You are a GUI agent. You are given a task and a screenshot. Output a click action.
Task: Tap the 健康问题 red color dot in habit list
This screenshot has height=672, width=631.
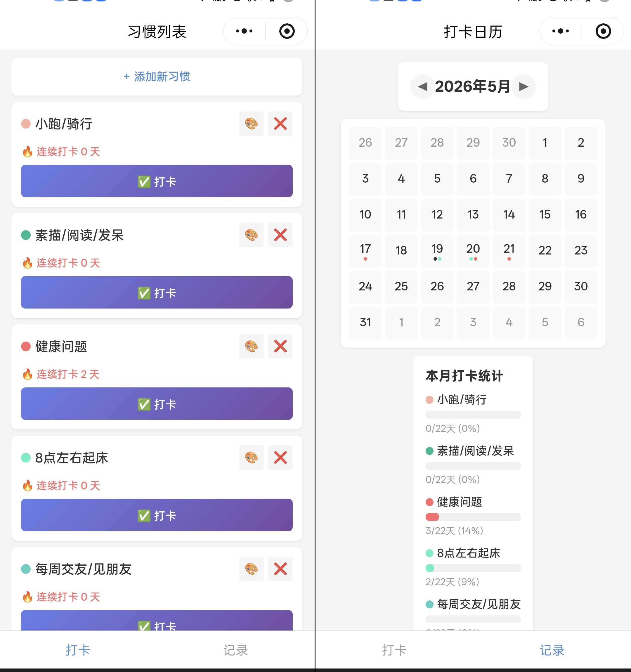pos(26,347)
